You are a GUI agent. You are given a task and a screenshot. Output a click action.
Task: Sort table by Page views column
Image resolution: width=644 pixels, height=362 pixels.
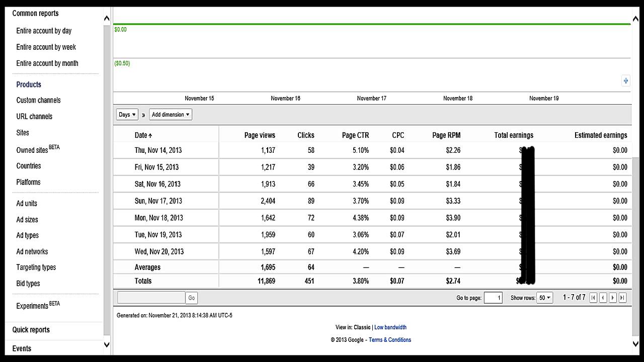pos(260,135)
